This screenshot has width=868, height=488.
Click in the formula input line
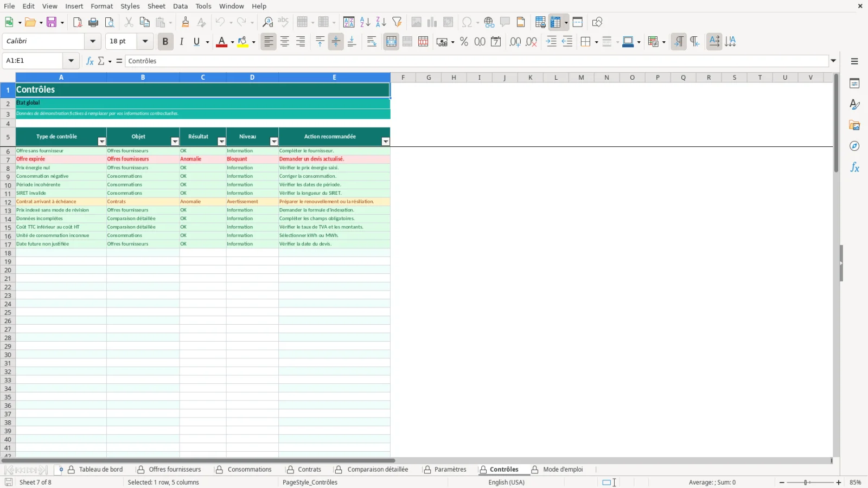tap(477, 61)
